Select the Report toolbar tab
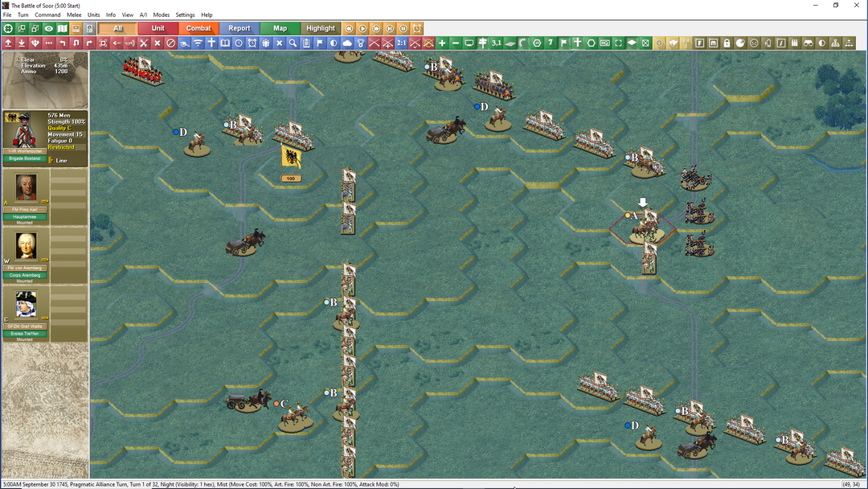The image size is (868, 489). click(240, 28)
